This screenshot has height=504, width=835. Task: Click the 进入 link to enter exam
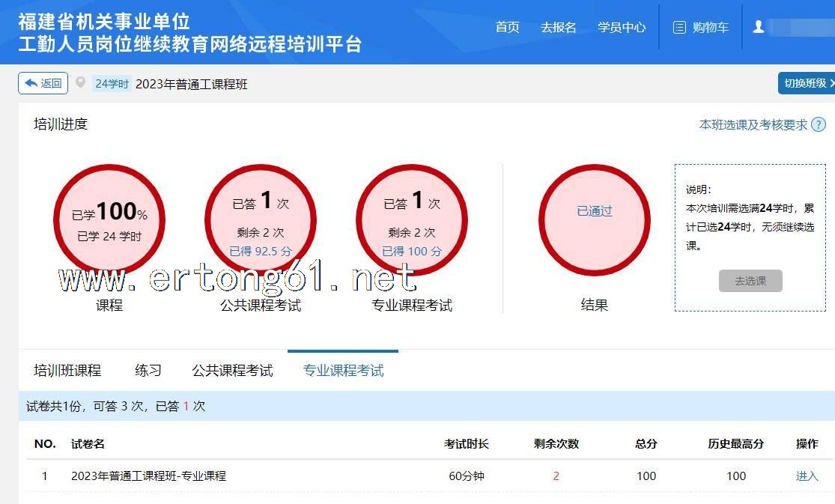click(807, 476)
